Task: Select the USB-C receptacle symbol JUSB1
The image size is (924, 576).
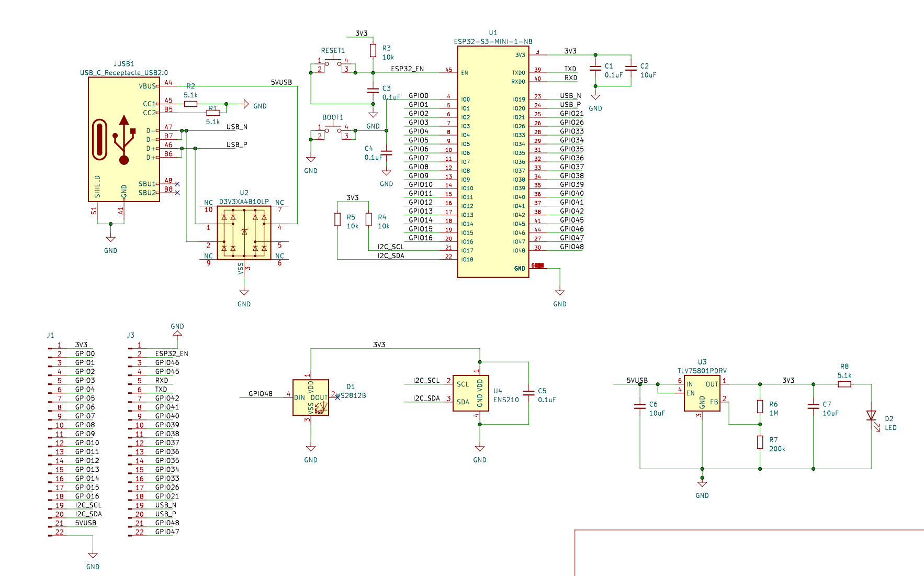Action: [124, 139]
